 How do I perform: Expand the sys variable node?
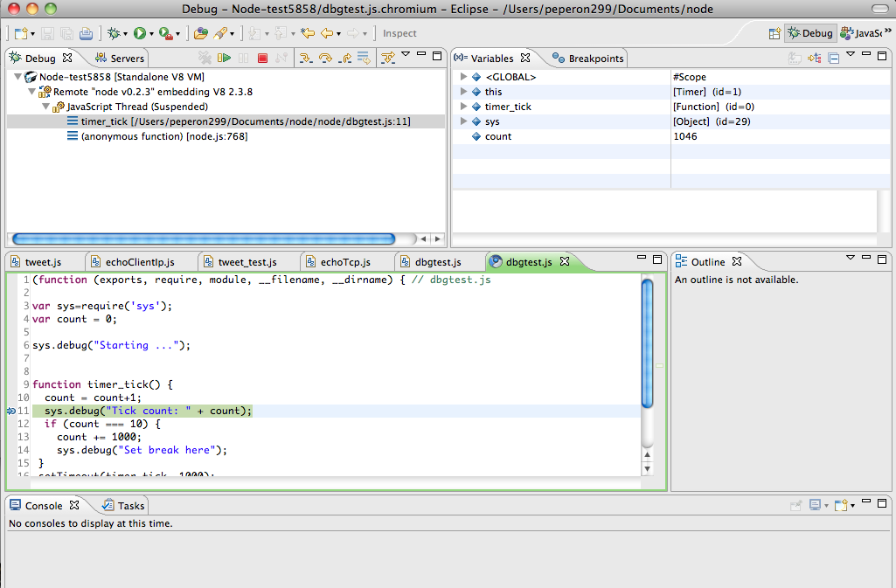tap(464, 121)
